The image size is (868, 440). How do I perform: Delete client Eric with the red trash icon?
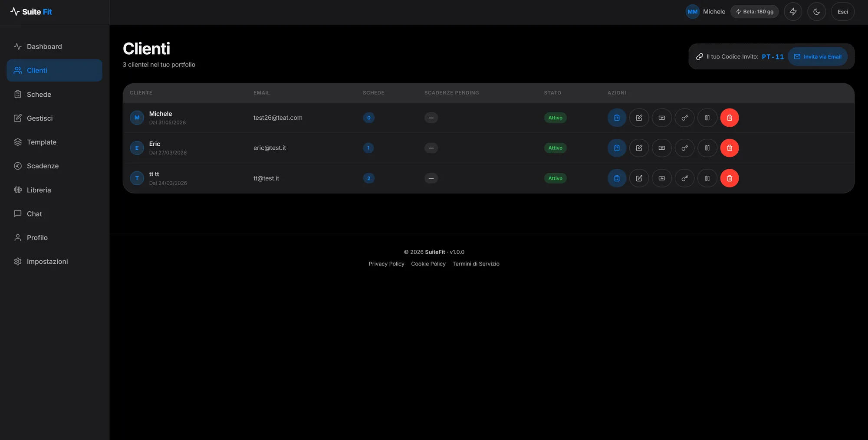coord(730,148)
